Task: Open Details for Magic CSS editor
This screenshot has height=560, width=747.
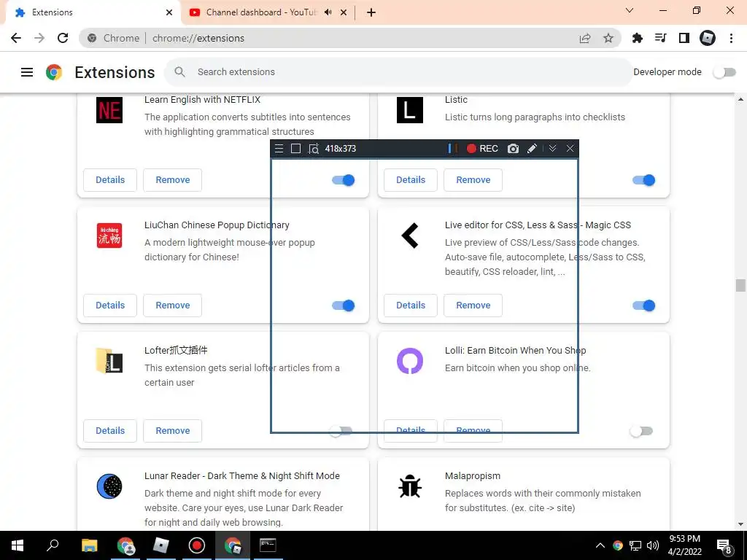Action: tap(411, 306)
